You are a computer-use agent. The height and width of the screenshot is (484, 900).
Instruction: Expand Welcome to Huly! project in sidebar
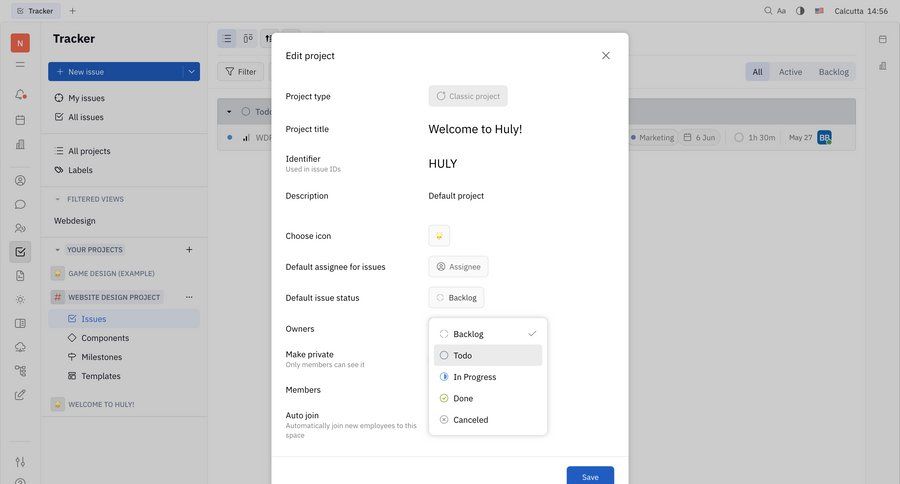click(x=101, y=405)
